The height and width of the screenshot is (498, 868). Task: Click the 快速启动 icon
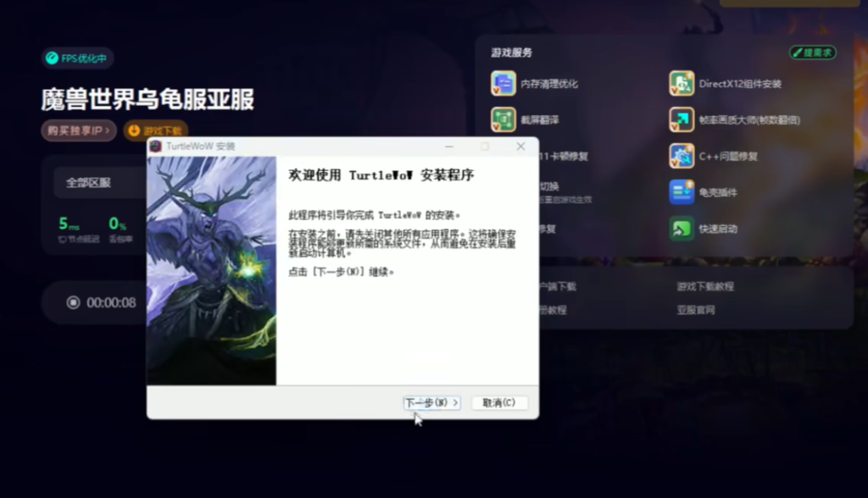[x=682, y=229]
